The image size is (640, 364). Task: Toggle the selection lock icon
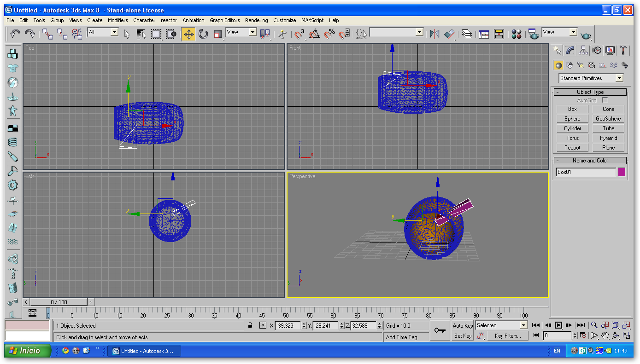tap(250, 325)
